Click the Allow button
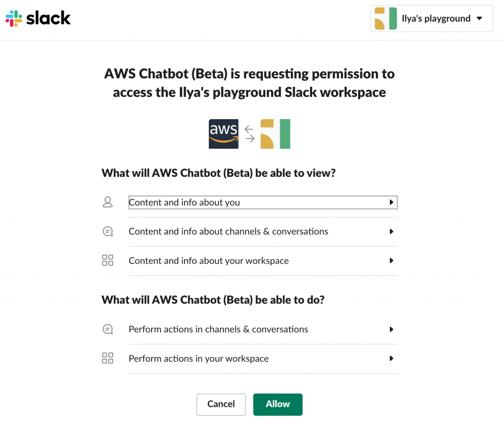The height and width of the screenshot is (429, 504). pyautogui.click(x=278, y=404)
